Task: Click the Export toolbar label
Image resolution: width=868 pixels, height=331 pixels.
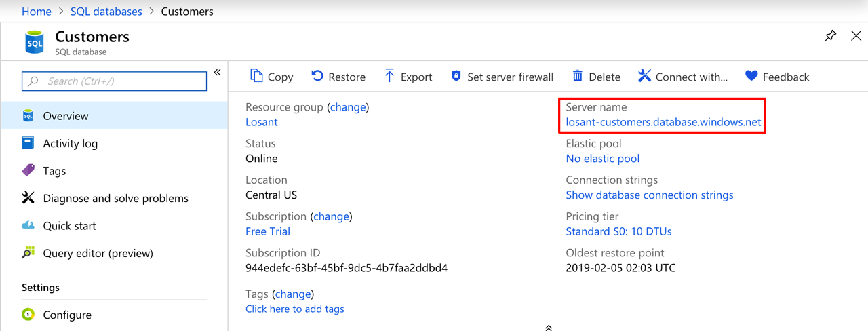Action: 416,77
